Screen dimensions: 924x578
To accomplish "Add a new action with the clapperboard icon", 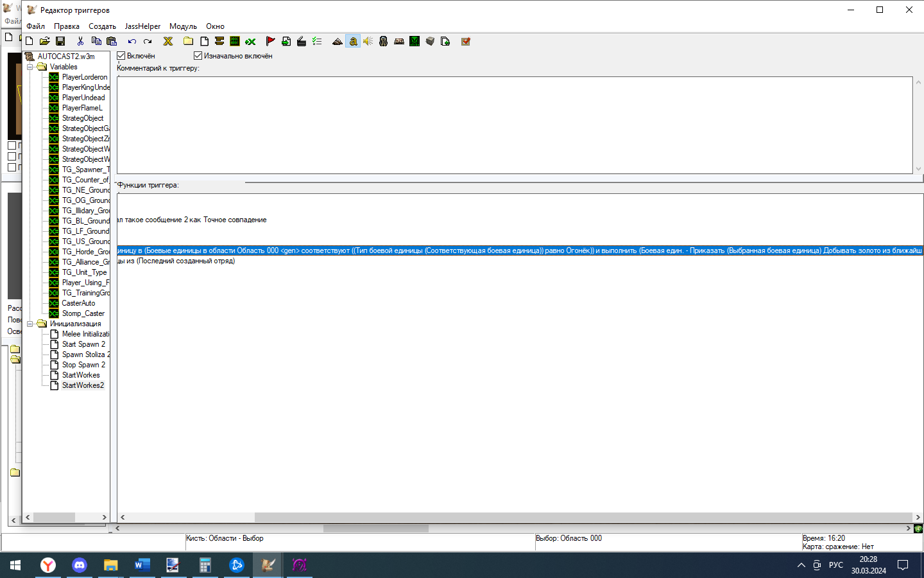I will (x=302, y=41).
